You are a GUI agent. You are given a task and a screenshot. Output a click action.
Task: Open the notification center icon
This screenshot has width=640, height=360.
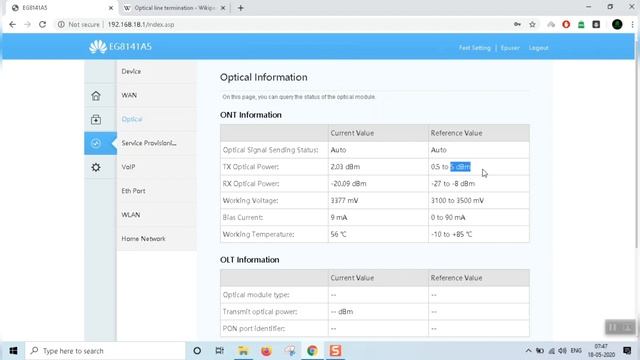627,351
